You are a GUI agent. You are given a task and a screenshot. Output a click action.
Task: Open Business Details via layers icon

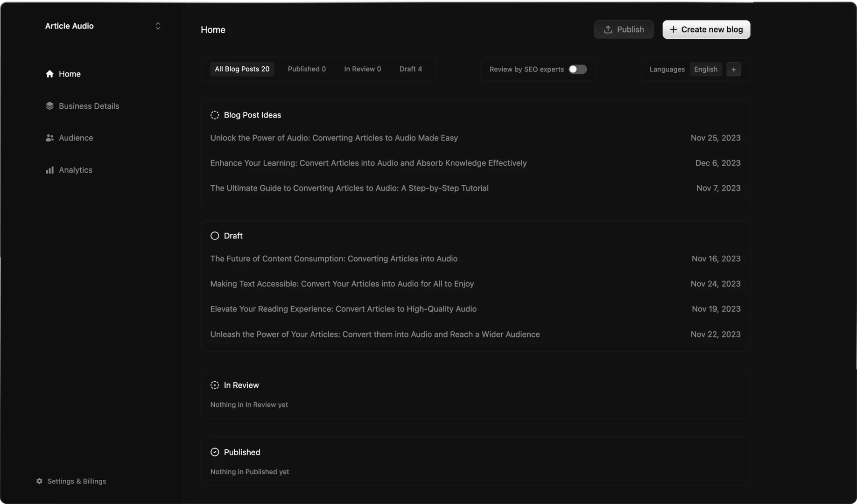click(49, 106)
